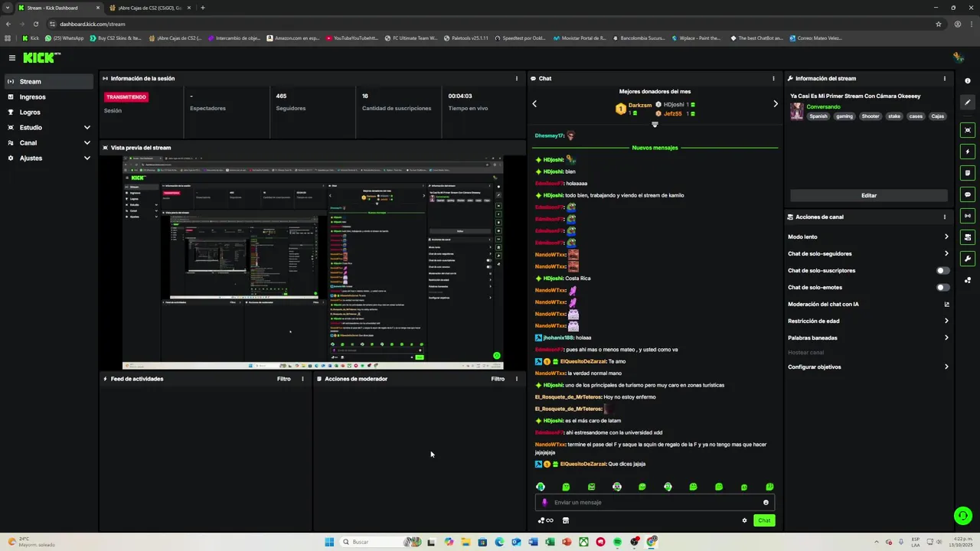Open Feed de actividades three-dot menu
The width and height of the screenshot is (980, 551).
tap(303, 379)
